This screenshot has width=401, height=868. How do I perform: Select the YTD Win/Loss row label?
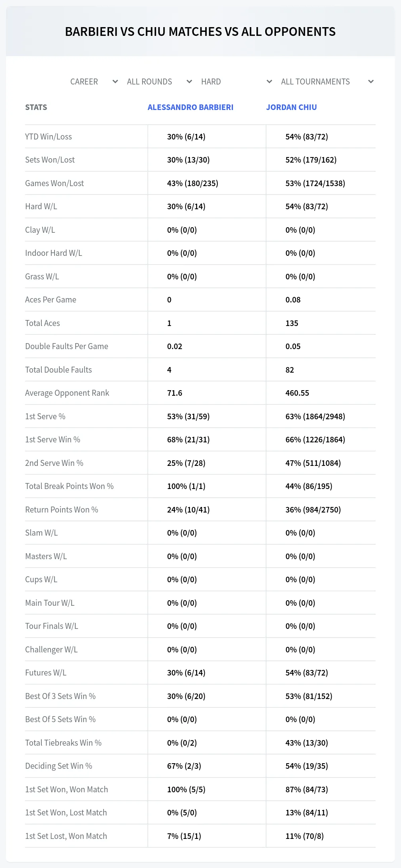[49, 137]
